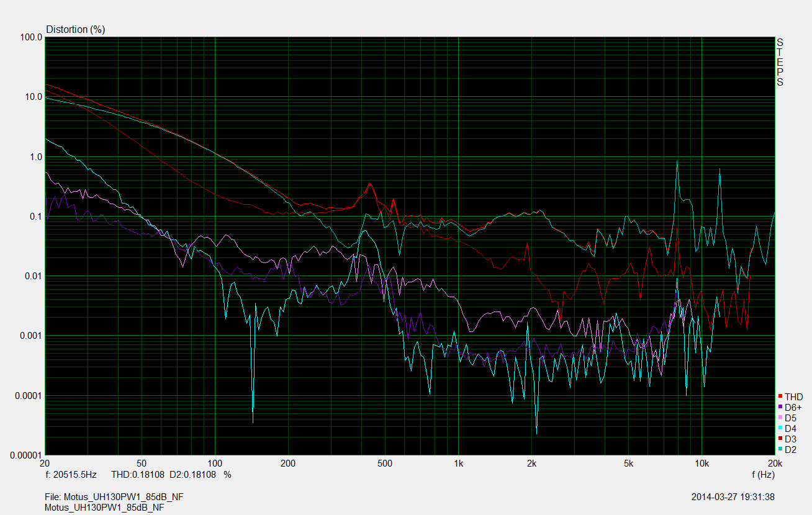Click the cyan D4 legend swatch
This screenshot has width=812, height=515.
pyautogui.click(x=780, y=428)
